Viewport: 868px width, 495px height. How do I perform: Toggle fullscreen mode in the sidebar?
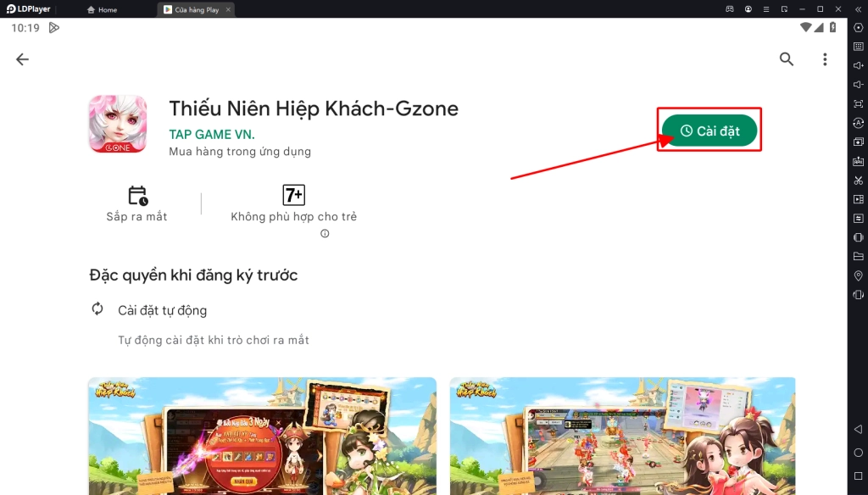858,103
